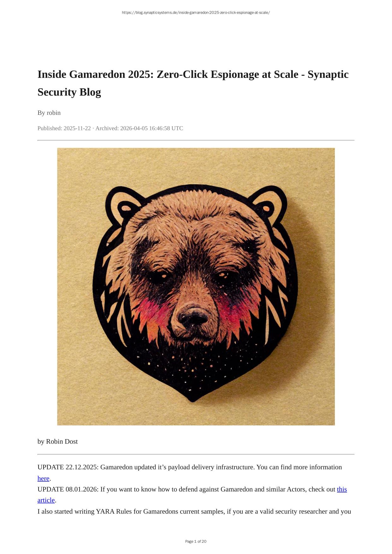Click the "by Robin Dost" caption
The height and width of the screenshot is (554, 392).
click(x=57, y=441)
